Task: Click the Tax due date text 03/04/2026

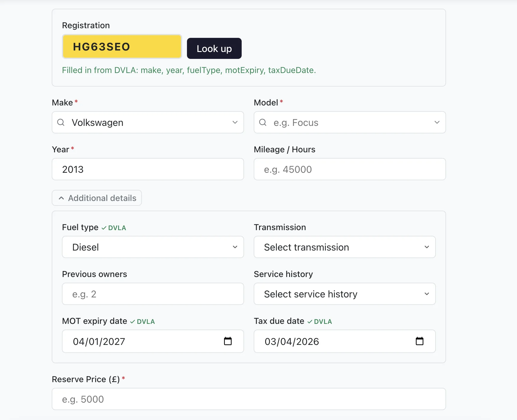Action: 292,342
